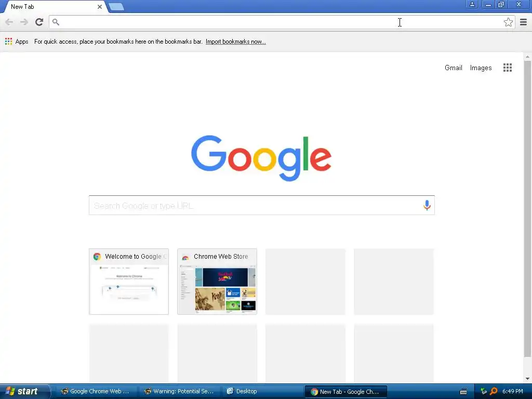This screenshot has width=532, height=399.
Task: Restore down the Chrome window
Action: click(501, 4)
